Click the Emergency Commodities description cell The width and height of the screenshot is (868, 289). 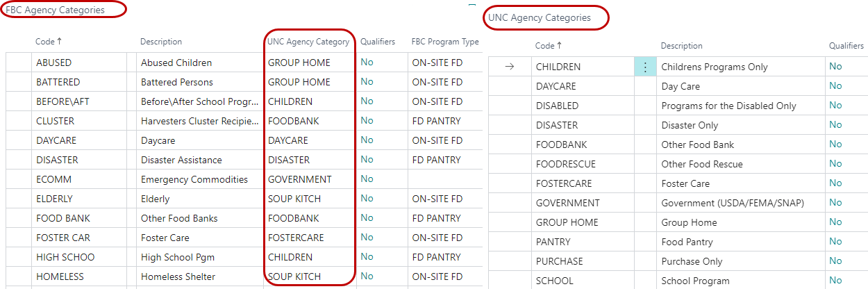pos(194,179)
